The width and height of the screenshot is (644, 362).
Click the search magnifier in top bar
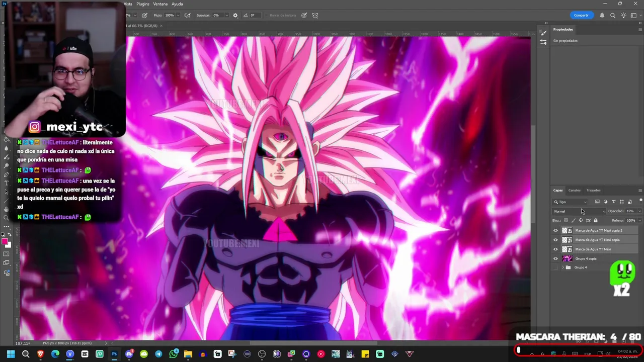[x=613, y=15]
